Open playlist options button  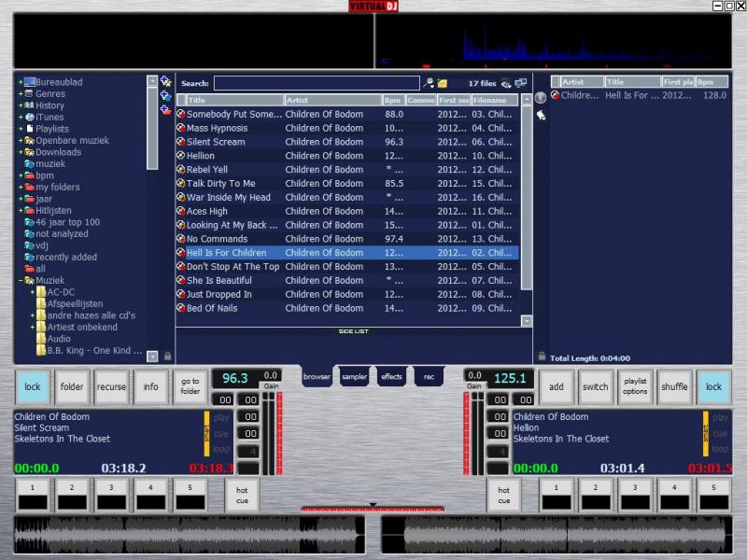[x=635, y=386]
